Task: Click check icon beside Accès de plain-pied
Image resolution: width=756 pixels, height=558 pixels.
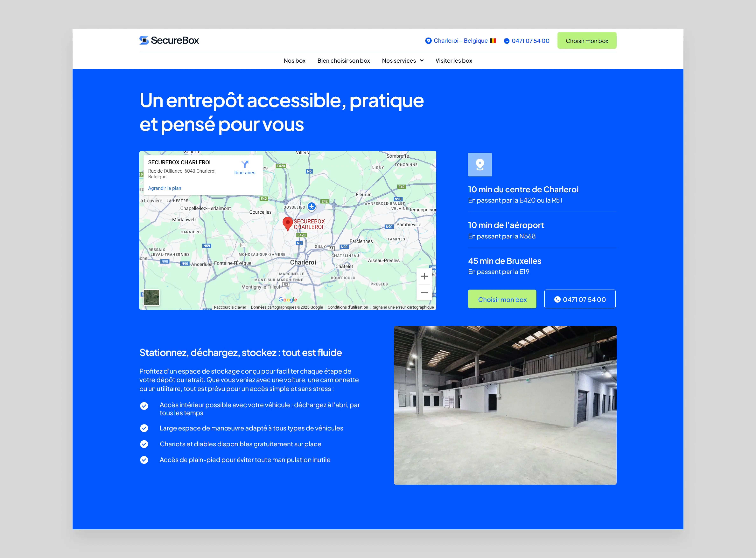Action: tap(144, 460)
